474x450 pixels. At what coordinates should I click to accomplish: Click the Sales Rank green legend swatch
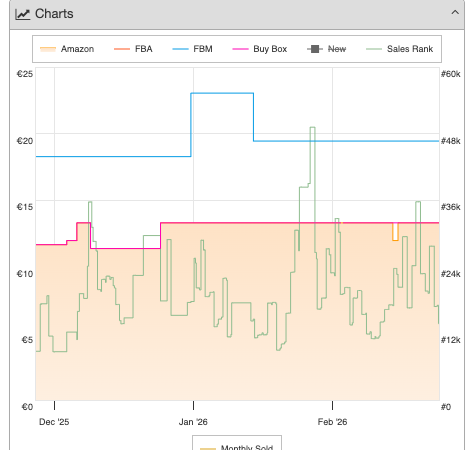pos(374,49)
